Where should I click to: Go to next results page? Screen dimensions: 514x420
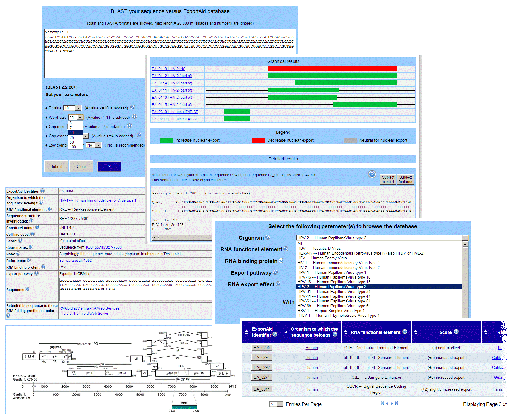pos(392,403)
